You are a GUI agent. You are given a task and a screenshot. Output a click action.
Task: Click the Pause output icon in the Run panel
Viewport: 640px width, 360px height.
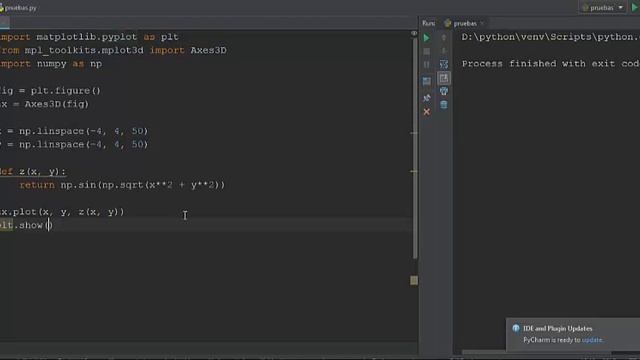tap(427, 64)
